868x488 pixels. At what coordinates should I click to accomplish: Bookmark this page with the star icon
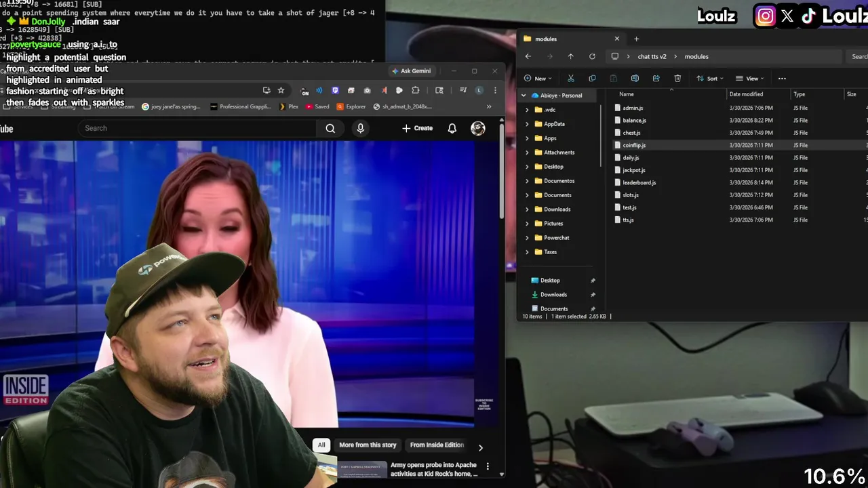pyautogui.click(x=281, y=90)
